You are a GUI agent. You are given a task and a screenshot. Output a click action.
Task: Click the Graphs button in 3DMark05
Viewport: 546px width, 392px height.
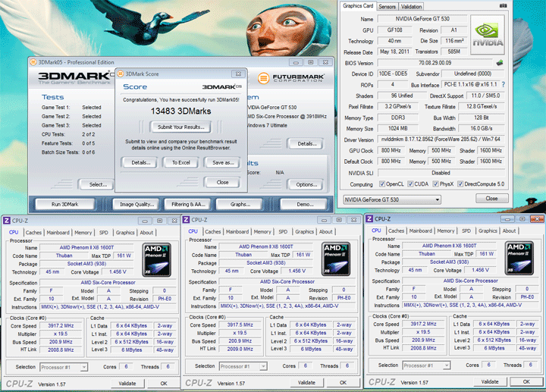tap(240, 204)
